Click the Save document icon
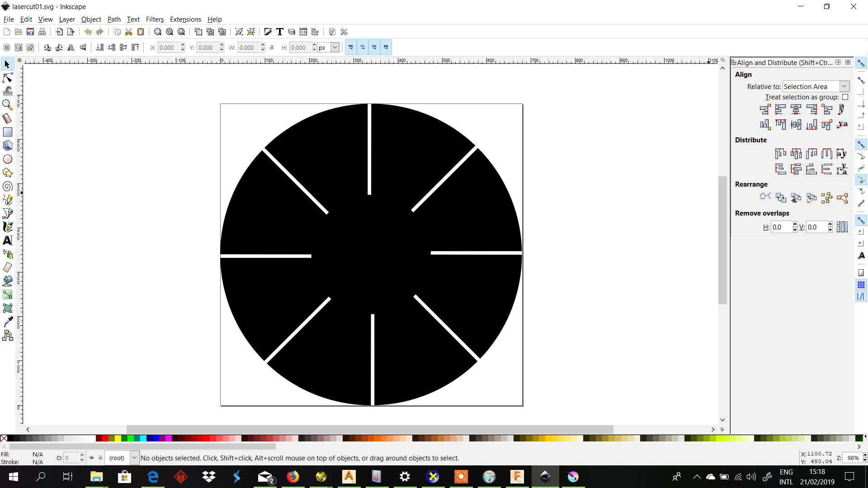The height and width of the screenshot is (488, 868). [30, 32]
